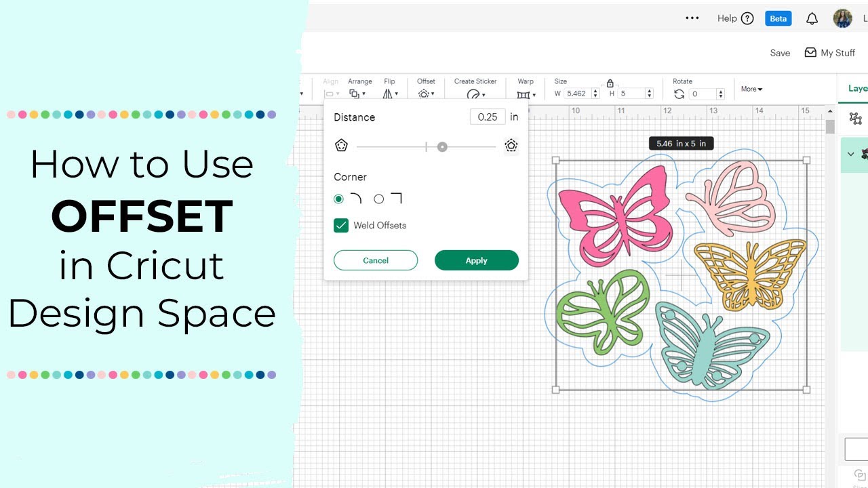Click the Width stepper arrows

[x=595, y=94]
